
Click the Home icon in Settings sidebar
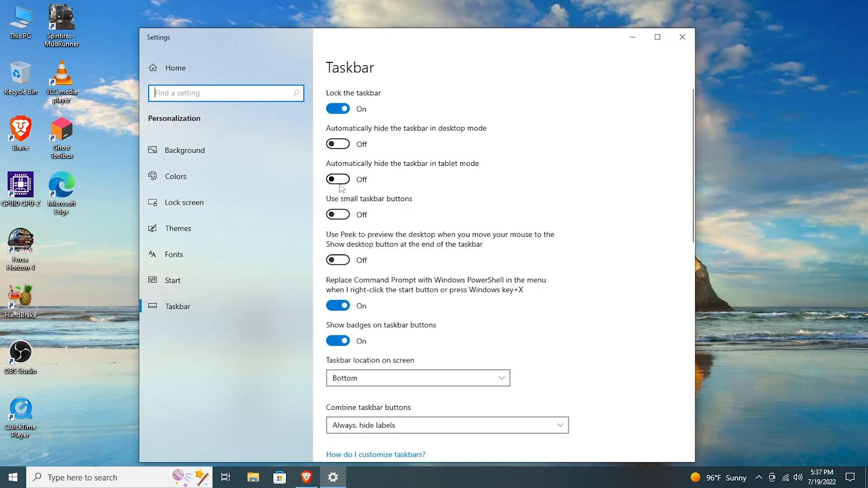(153, 68)
